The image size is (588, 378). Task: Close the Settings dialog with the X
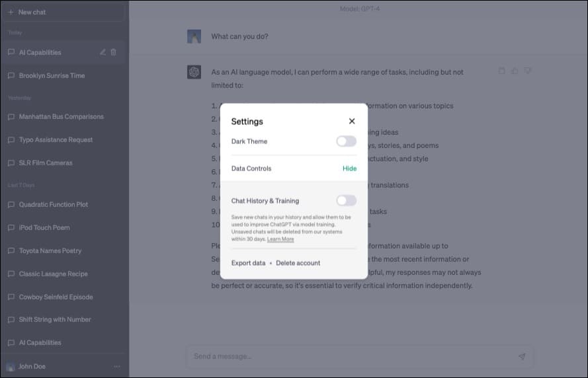[x=352, y=121]
